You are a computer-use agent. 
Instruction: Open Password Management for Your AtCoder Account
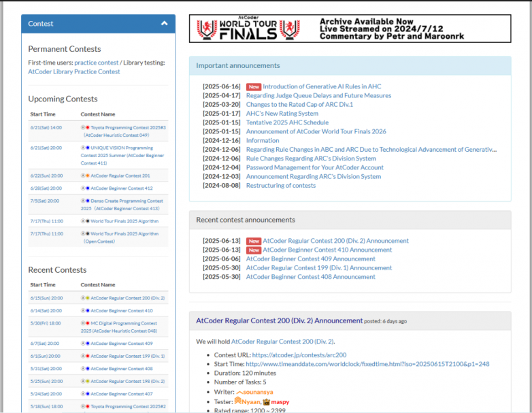(314, 167)
